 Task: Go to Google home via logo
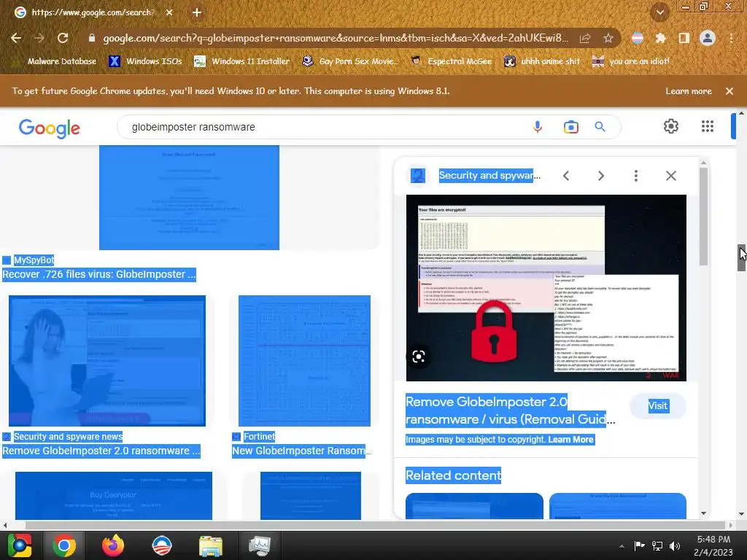49,128
